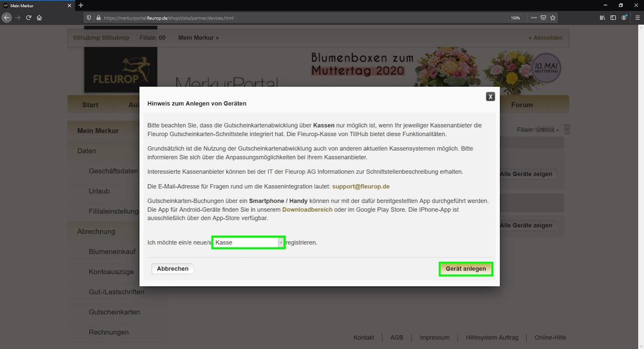Screen dimensions: 644x349
Task: Open the Start navigation tab
Action: [x=91, y=105]
